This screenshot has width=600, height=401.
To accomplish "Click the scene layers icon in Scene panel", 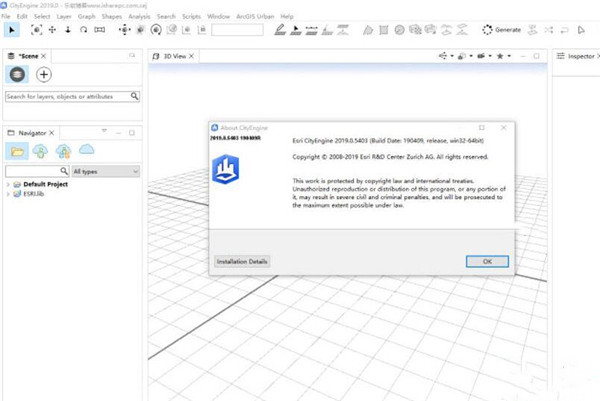I will [17, 74].
